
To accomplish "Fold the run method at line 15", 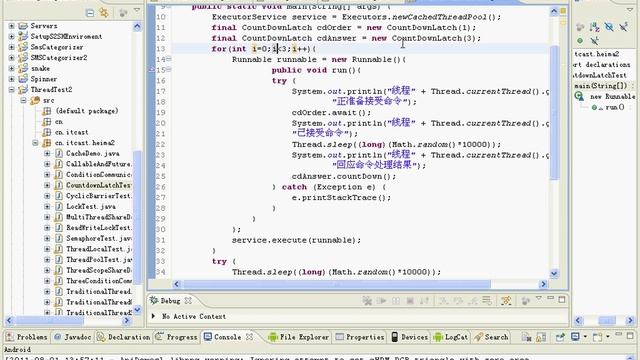I will [x=169, y=70].
